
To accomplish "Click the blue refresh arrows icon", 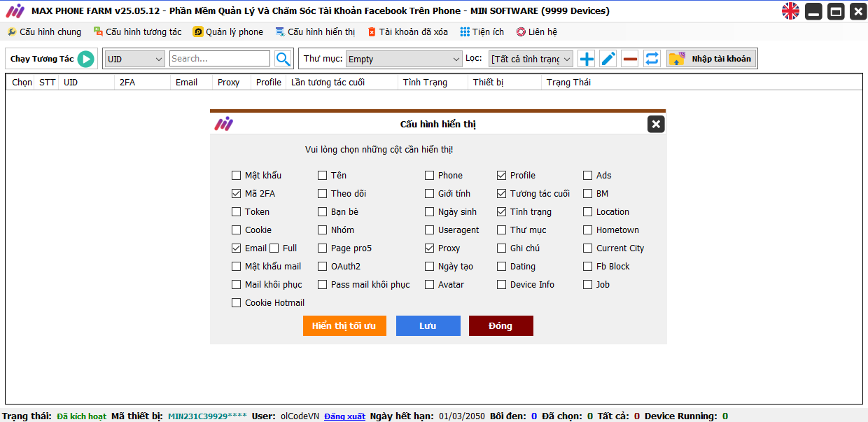I will click(x=652, y=59).
